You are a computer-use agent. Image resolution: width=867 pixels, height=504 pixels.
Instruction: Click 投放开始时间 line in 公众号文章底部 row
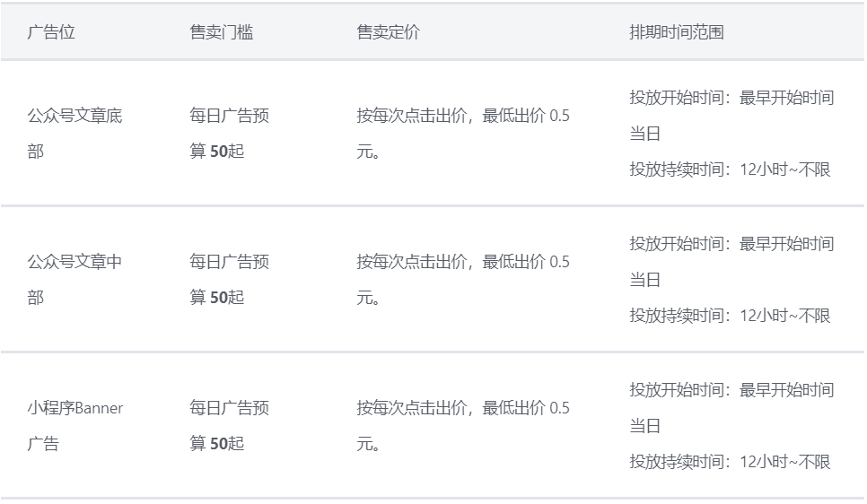731,98
